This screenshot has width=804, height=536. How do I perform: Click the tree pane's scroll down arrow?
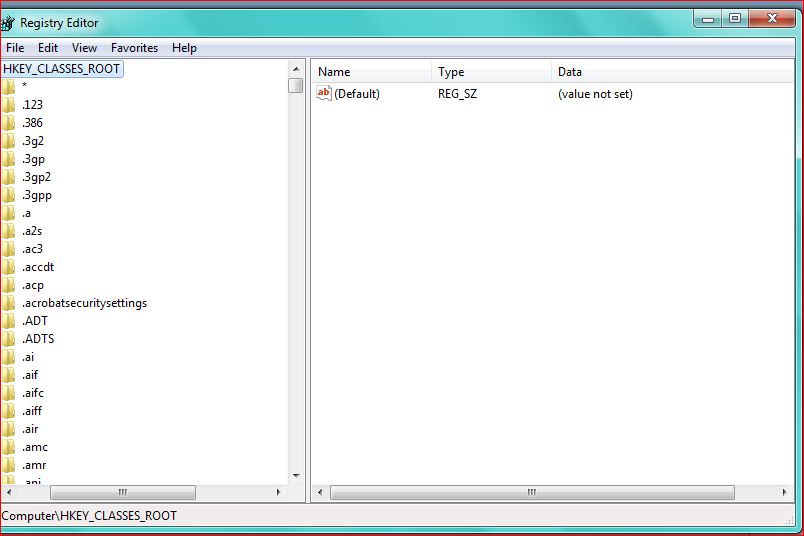click(x=296, y=476)
